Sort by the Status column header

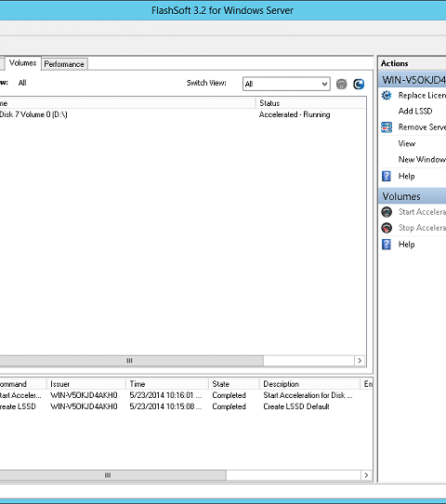310,103
